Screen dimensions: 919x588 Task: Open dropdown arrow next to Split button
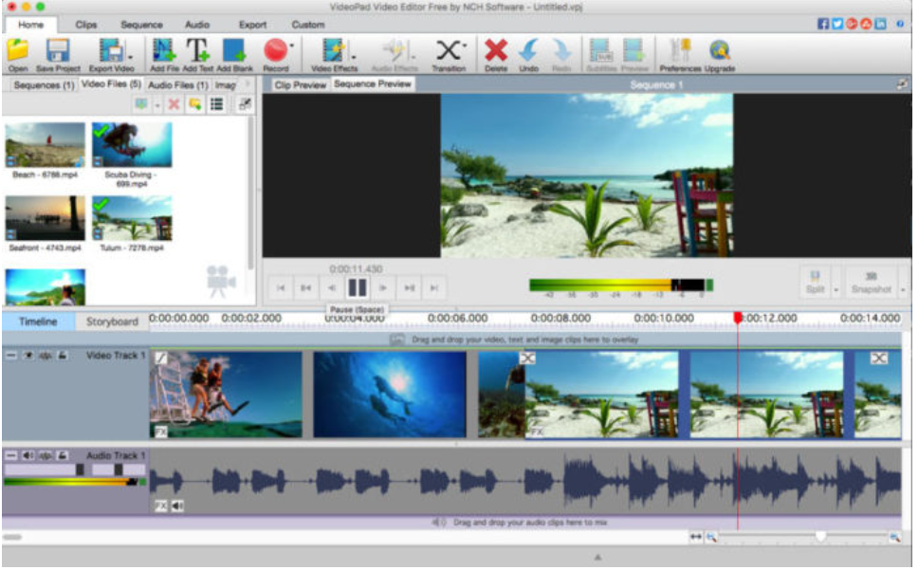[x=836, y=288]
